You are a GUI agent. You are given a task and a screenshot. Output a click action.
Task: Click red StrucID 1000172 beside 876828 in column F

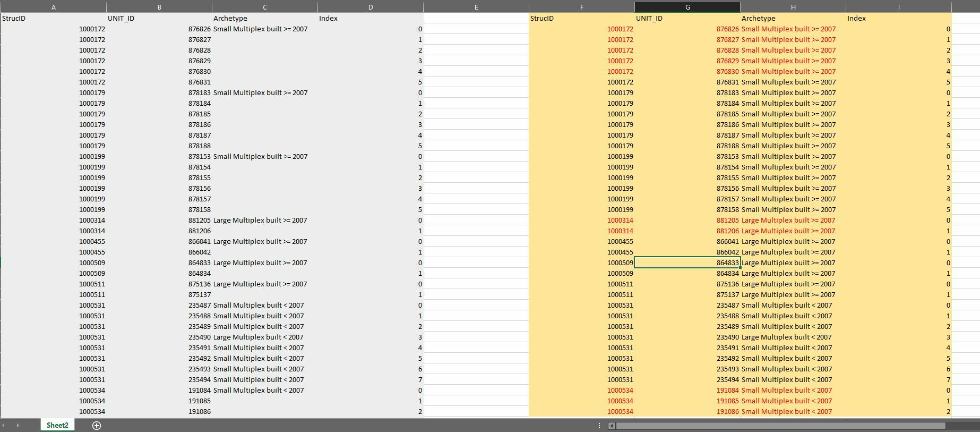point(582,50)
